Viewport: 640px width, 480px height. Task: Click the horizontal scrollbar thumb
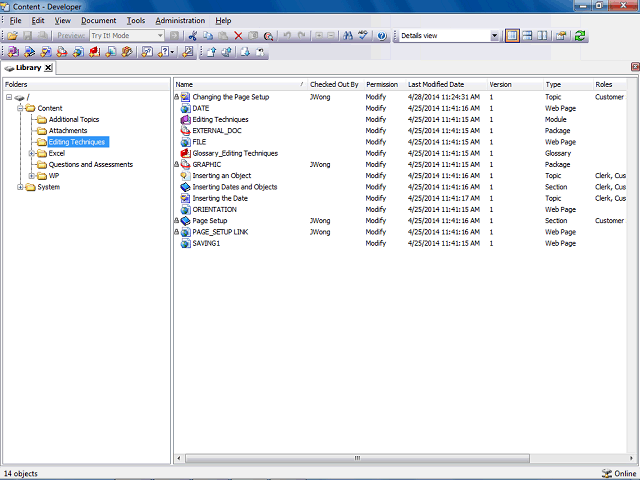(357, 458)
